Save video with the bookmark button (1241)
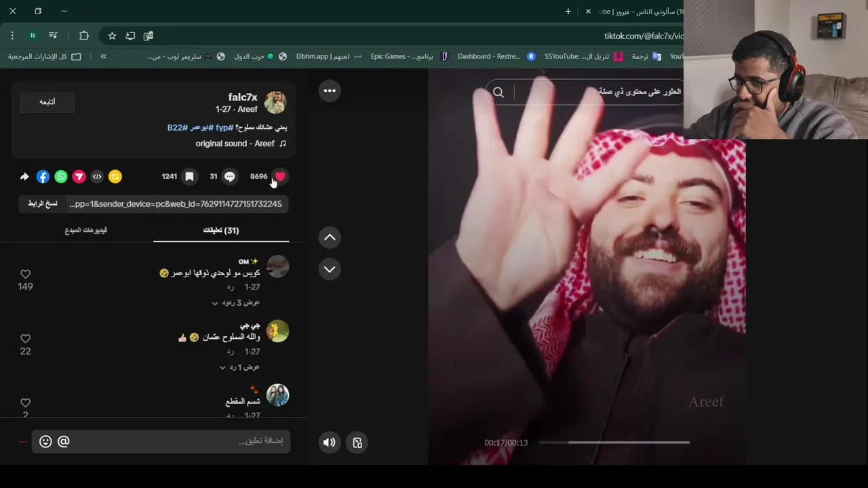Screen dimensions: 868x488 (189, 176)
